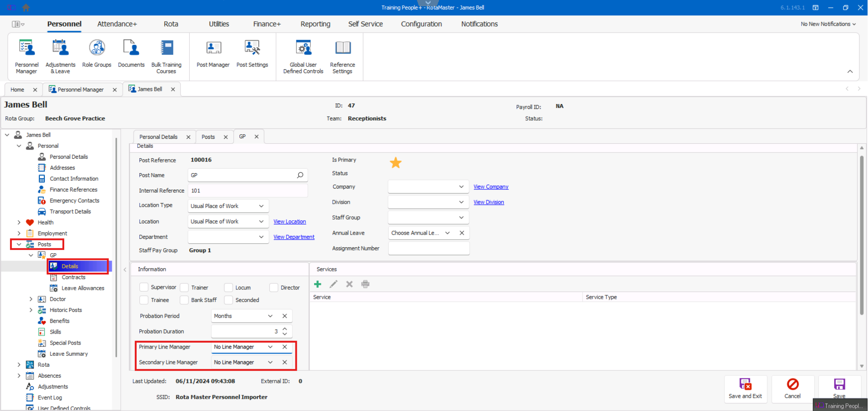Switch to the Personal Details tab

tap(158, 137)
